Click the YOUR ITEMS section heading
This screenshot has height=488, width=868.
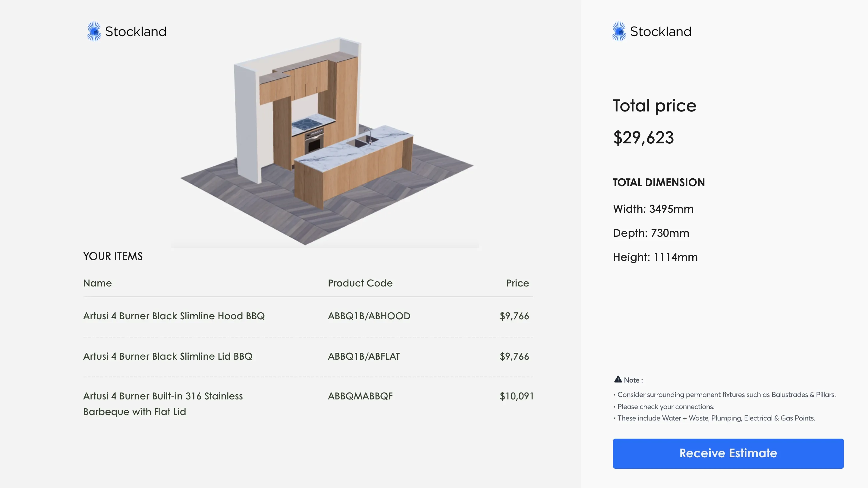click(x=113, y=256)
